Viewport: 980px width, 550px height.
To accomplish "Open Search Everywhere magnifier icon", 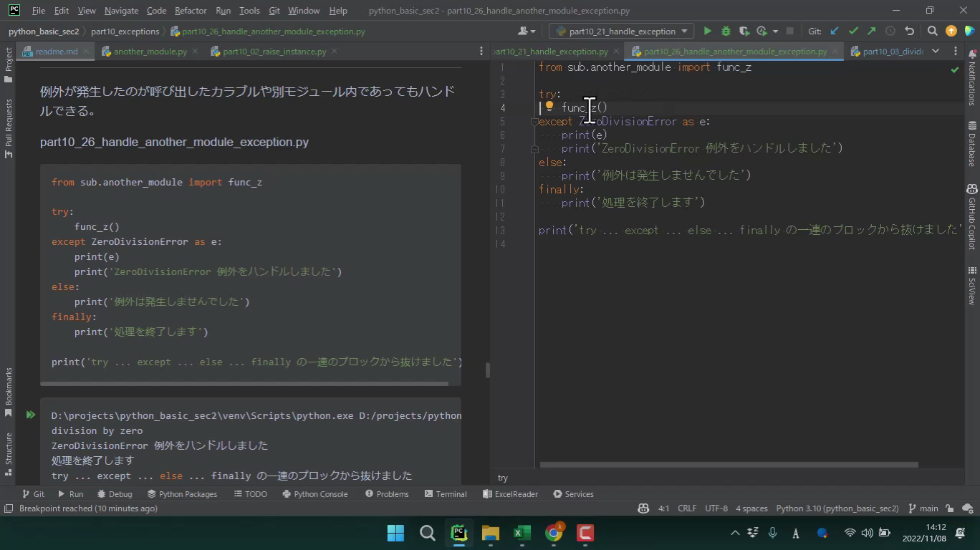I will click(932, 31).
